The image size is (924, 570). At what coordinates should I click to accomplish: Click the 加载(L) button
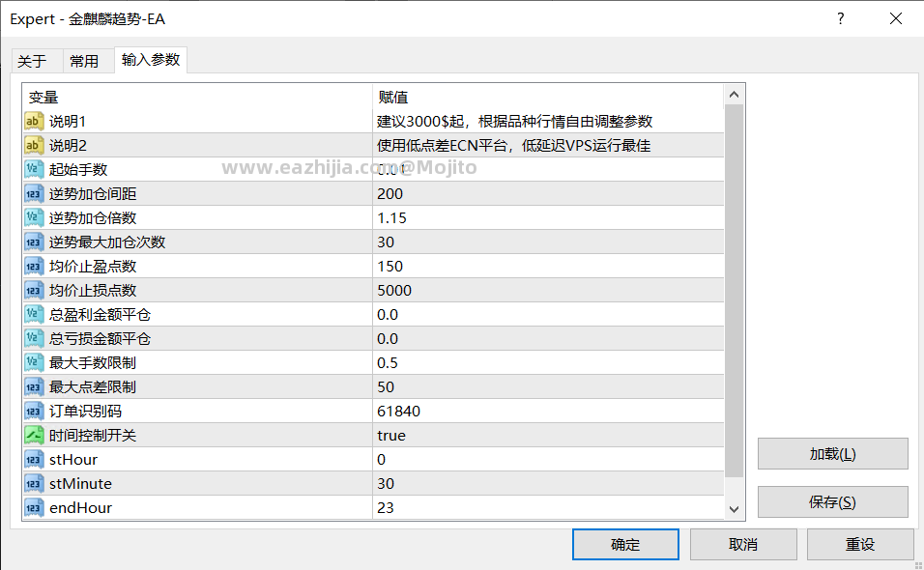pos(832,454)
